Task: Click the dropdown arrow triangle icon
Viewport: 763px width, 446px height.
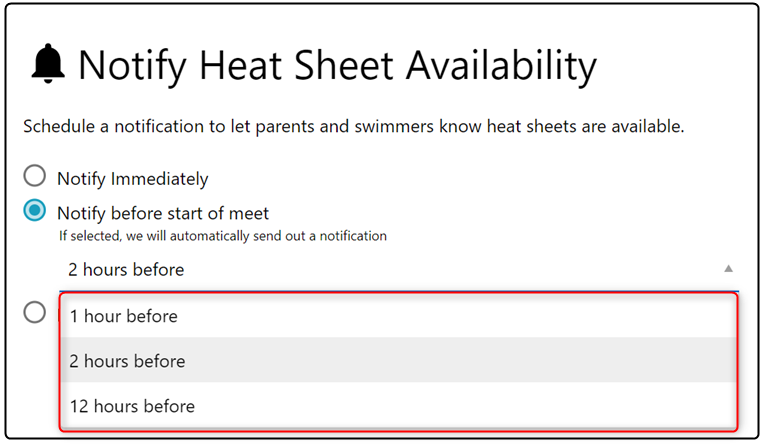Action: [728, 269]
